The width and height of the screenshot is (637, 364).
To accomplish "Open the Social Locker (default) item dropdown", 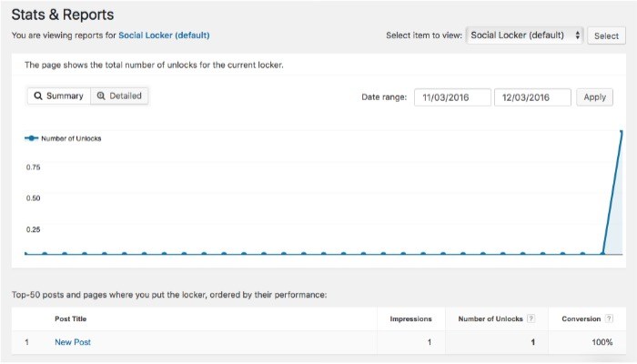I will pos(525,35).
